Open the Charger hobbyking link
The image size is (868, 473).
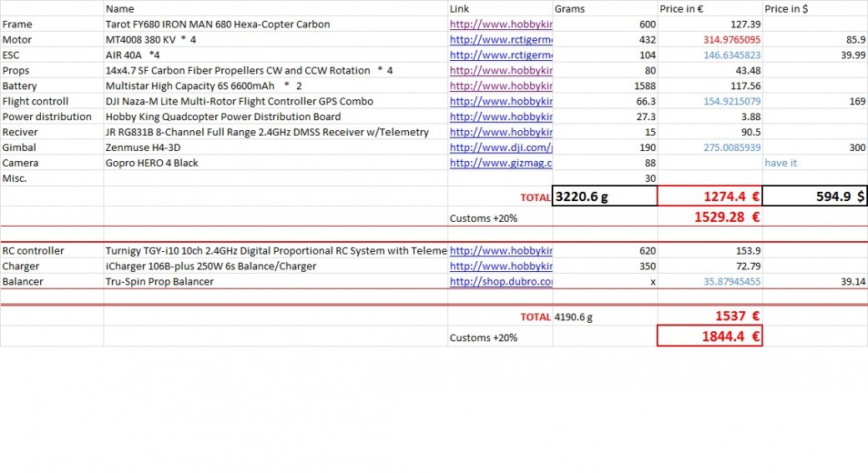click(501, 266)
